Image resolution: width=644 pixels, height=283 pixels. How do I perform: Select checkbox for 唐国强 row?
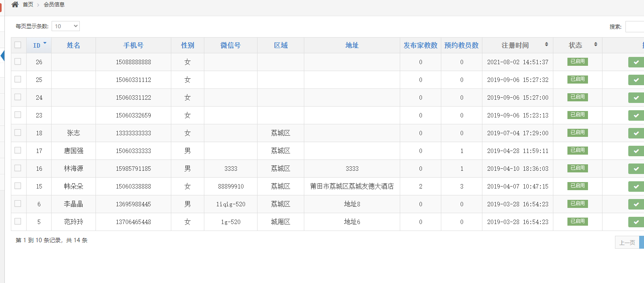coord(18,150)
